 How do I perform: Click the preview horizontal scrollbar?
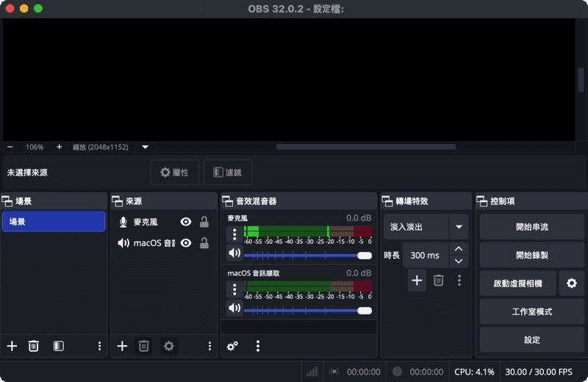point(366,147)
